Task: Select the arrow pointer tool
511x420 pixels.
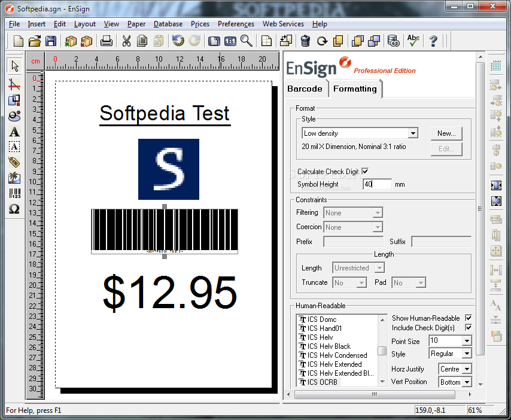Action: (15, 66)
